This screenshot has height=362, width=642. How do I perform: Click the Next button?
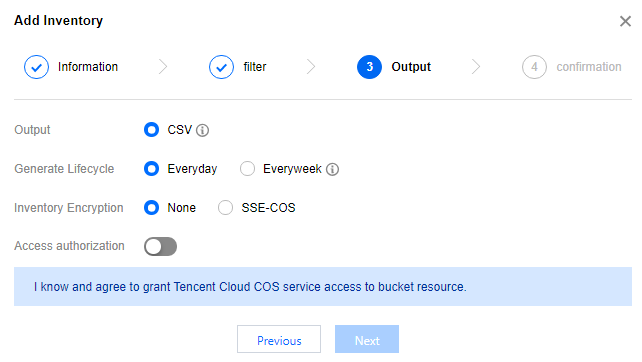(x=367, y=339)
